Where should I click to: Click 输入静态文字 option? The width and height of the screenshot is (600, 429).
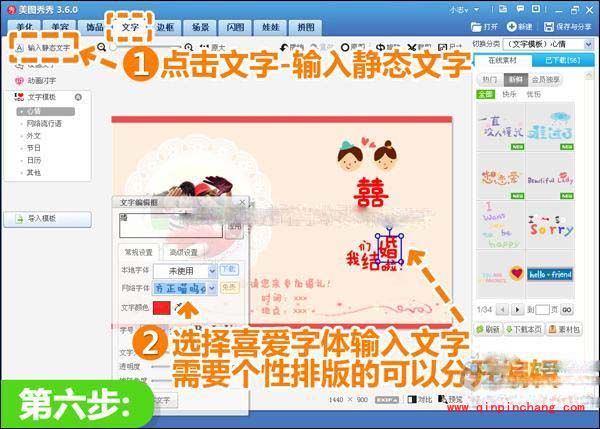pyautogui.click(x=43, y=48)
